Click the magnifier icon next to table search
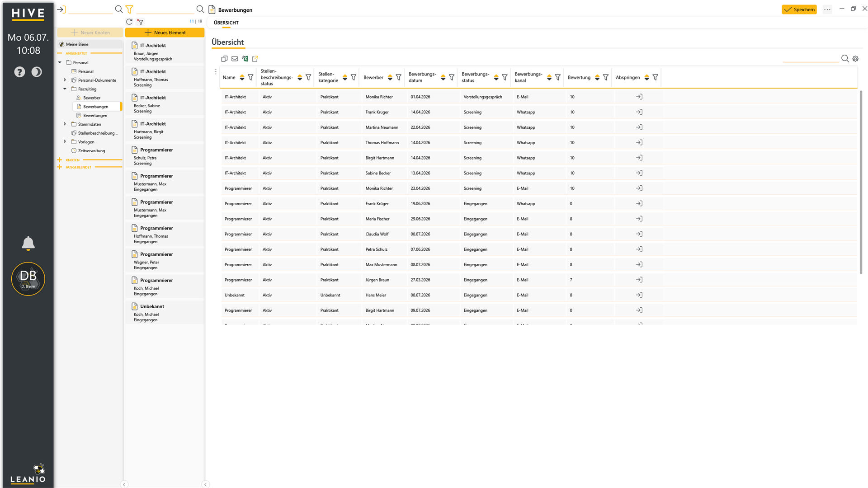The width and height of the screenshot is (868, 488). tap(845, 58)
